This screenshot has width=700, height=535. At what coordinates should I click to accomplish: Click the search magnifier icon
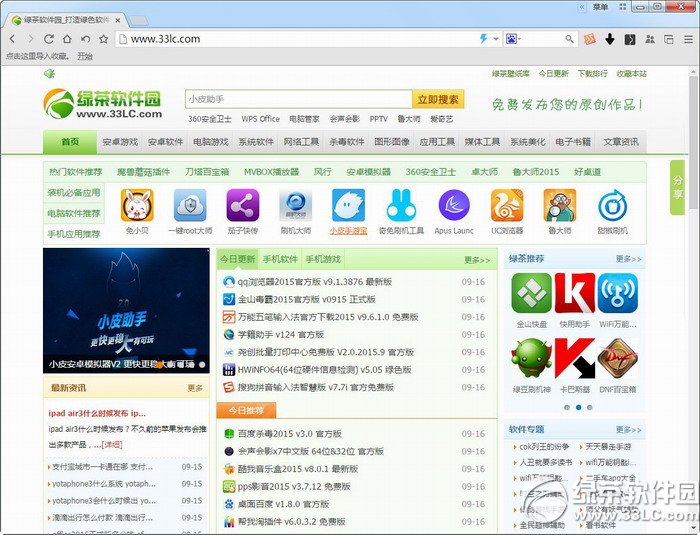point(569,39)
